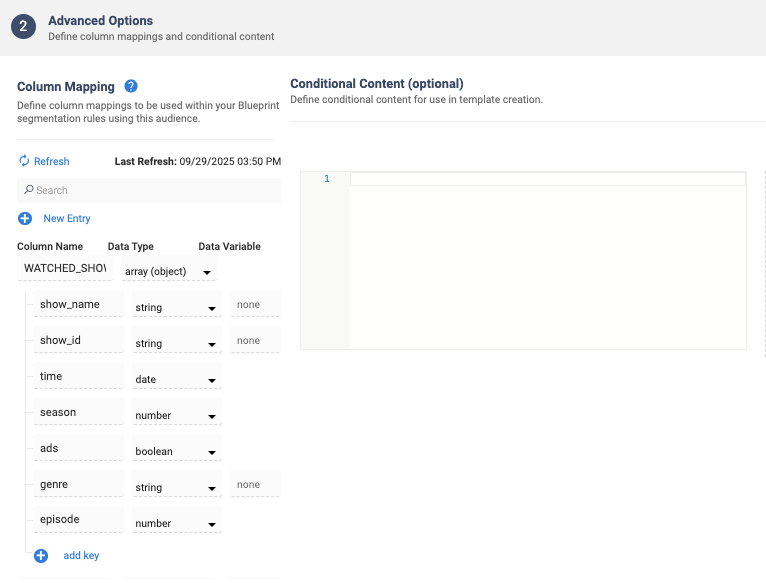Click the New Entry plus icon
Image resolution: width=766 pixels, height=583 pixels.
[25, 218]
